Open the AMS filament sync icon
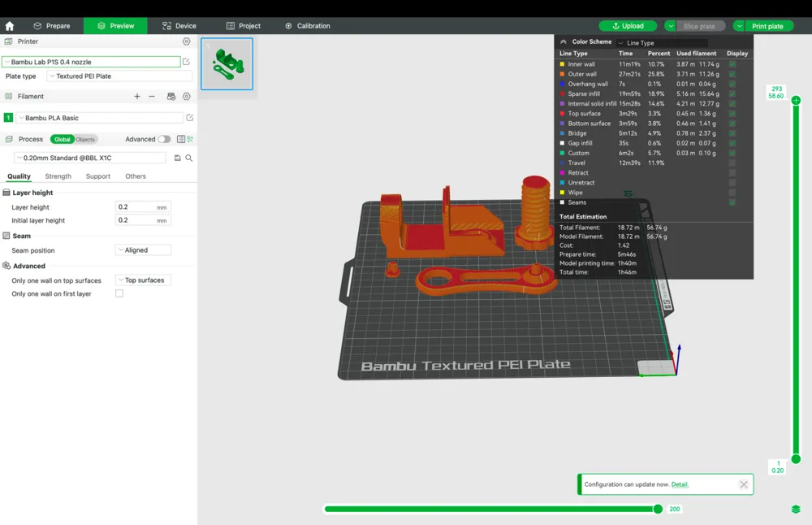Image resolution: width=812 pixels, height=525 pixels. click(x=171, y=97)
